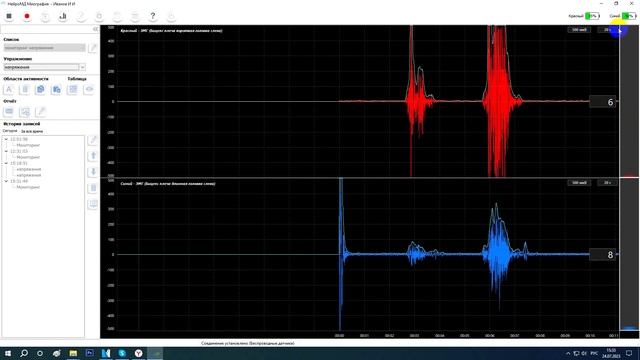The width and height of the screenshot is (640, 360).
Task: Delete activity areas with the trash icon
Action: point(25,89)
